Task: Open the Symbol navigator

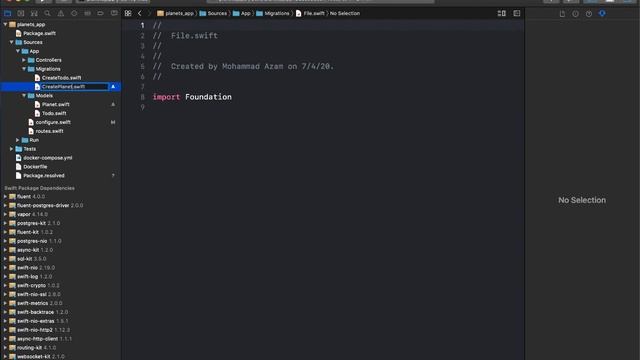Action: [34, 13]
